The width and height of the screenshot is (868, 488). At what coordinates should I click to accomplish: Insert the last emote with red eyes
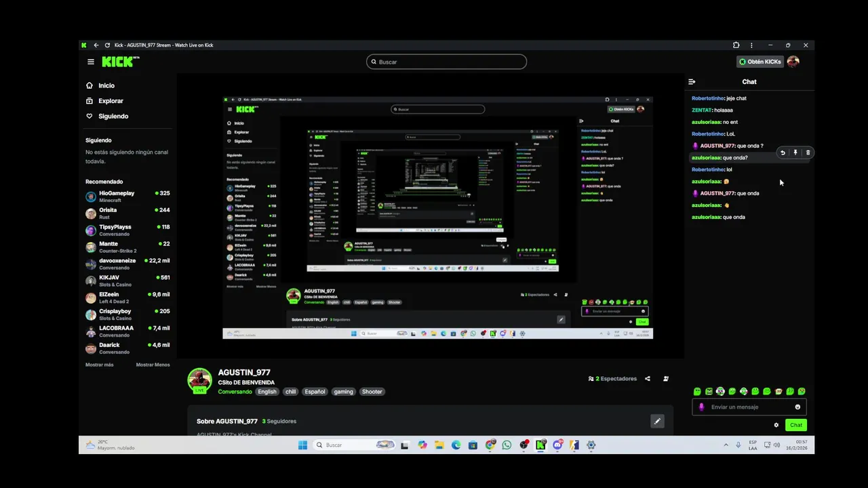[802, 391]
